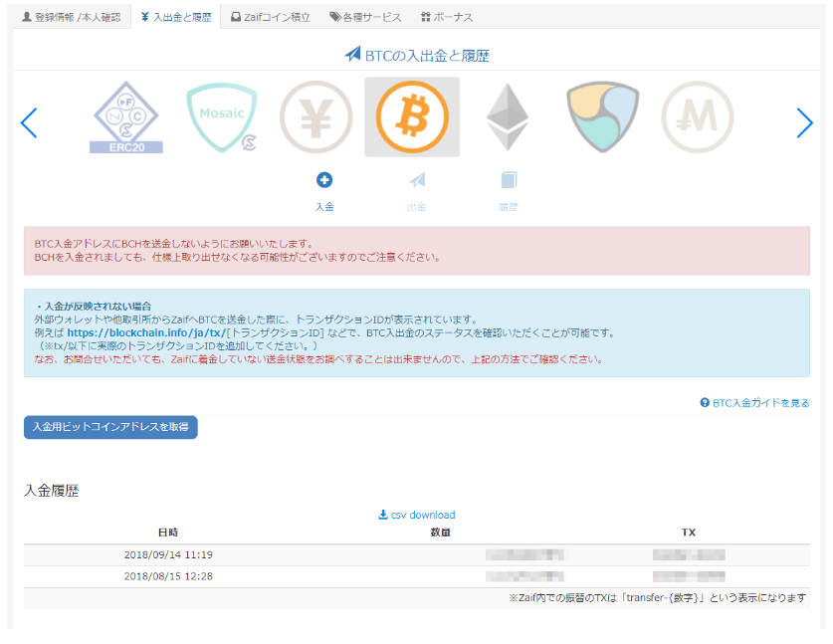Viewport: 833px width, 644px height.
Task: Follow the blockchain.info/ja/tx/ link
Action: coord(146,333)
